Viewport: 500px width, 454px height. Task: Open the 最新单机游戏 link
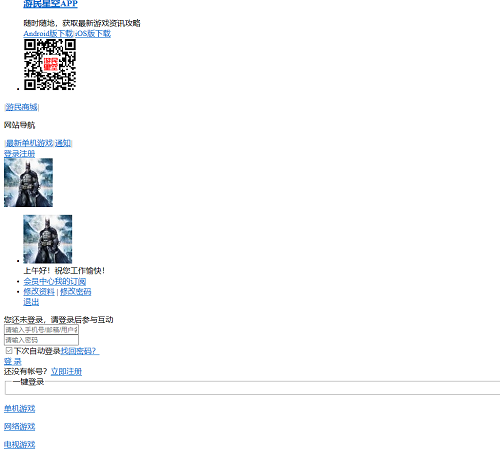tap(30, 143)
